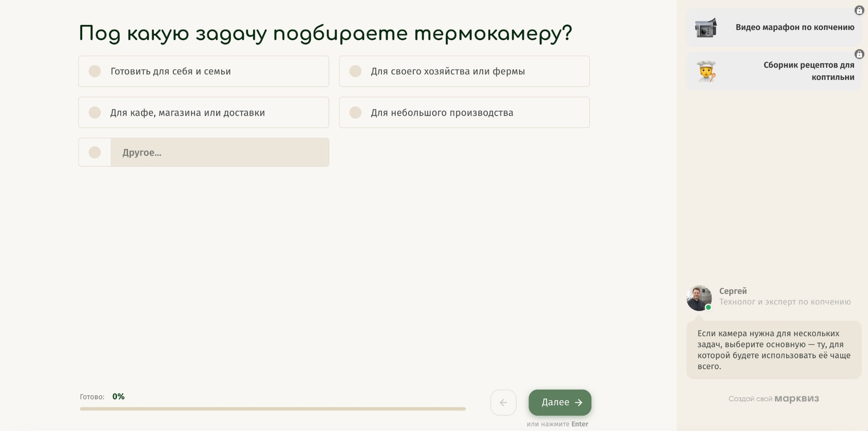Image resolution: width=868 pixels, height=431 pixels.
Task: Click into the Другое... text input field
Action: click(220, 152)
